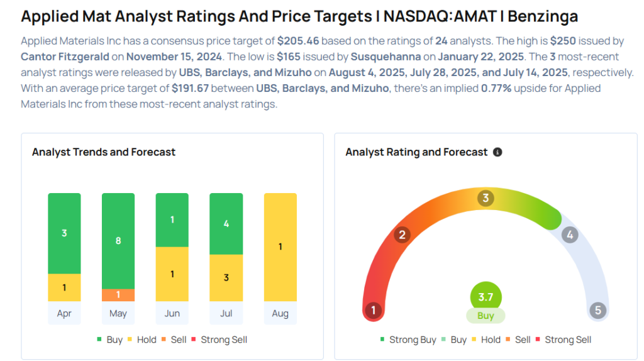Viewport: 644px width, 361px height.
Task: Click the Buy badge under the 3.7 score
Action: [x=486, y=316]
